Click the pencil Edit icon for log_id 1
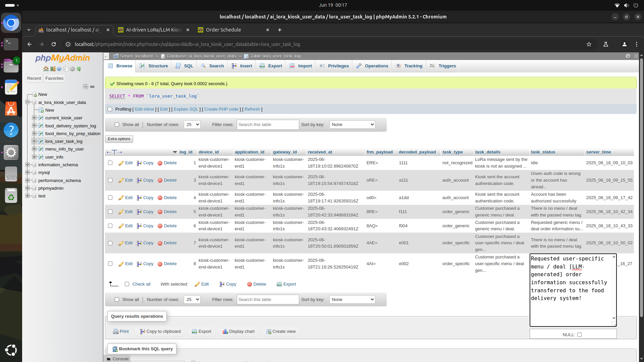Viewport: 644px width, 362px height. pyautogui.click(x=121, y=163)
